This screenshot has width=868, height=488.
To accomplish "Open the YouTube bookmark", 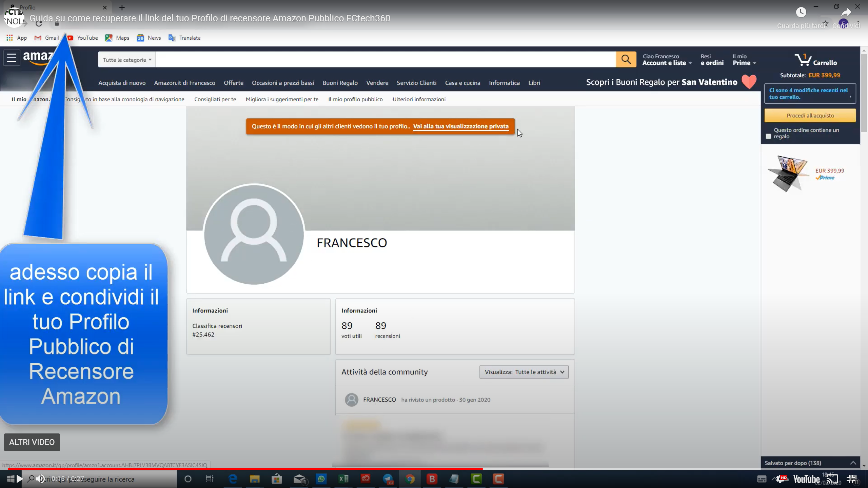I will (x=82, y=38).
